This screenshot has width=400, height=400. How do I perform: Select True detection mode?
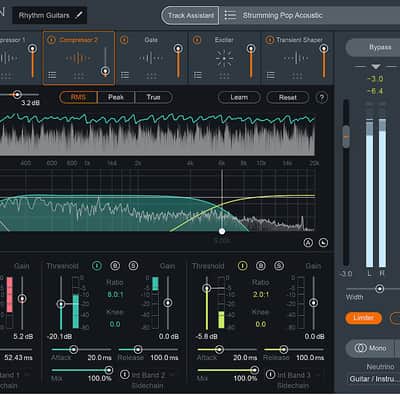tap(154, 97)
